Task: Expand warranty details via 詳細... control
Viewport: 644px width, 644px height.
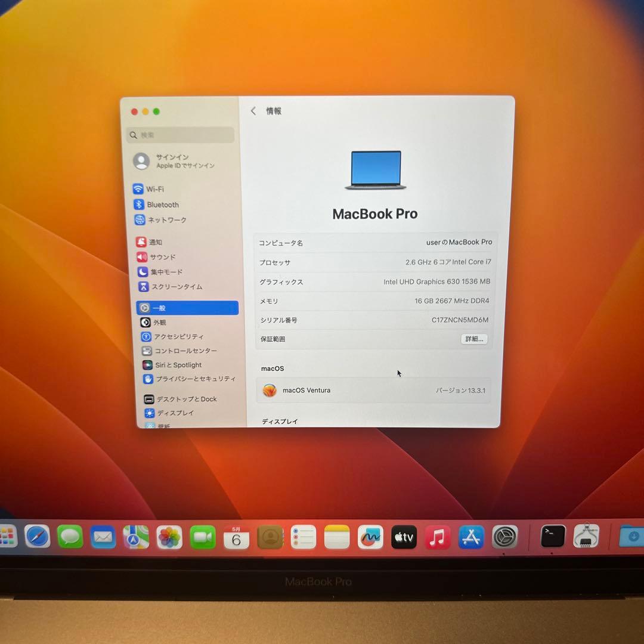Action: [473, 339]
